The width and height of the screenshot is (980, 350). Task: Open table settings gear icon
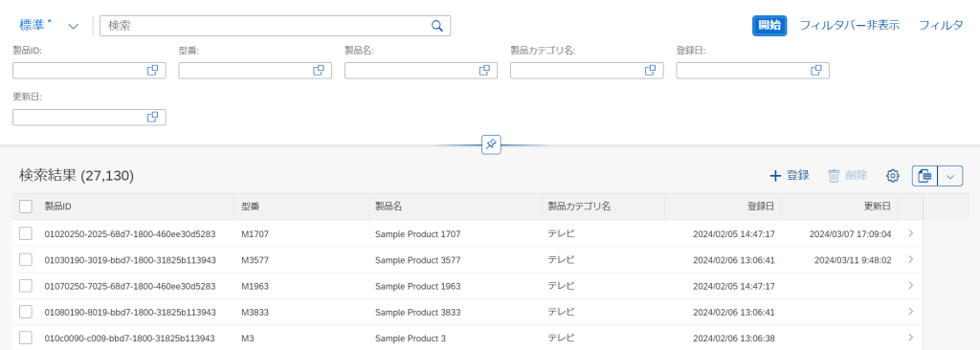(x=893, y=176)
